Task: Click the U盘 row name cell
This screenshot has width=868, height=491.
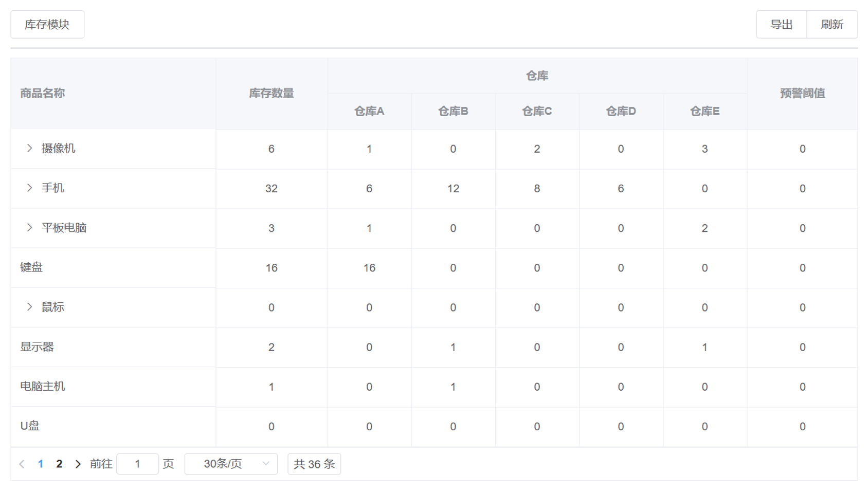Action: [x=30, y=426]
